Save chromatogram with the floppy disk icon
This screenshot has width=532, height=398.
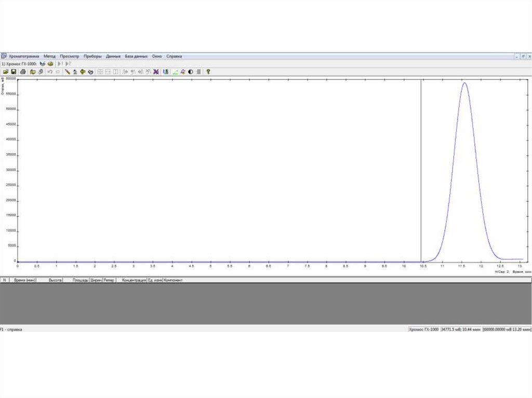pyautogui.click(x=14, y=72)
